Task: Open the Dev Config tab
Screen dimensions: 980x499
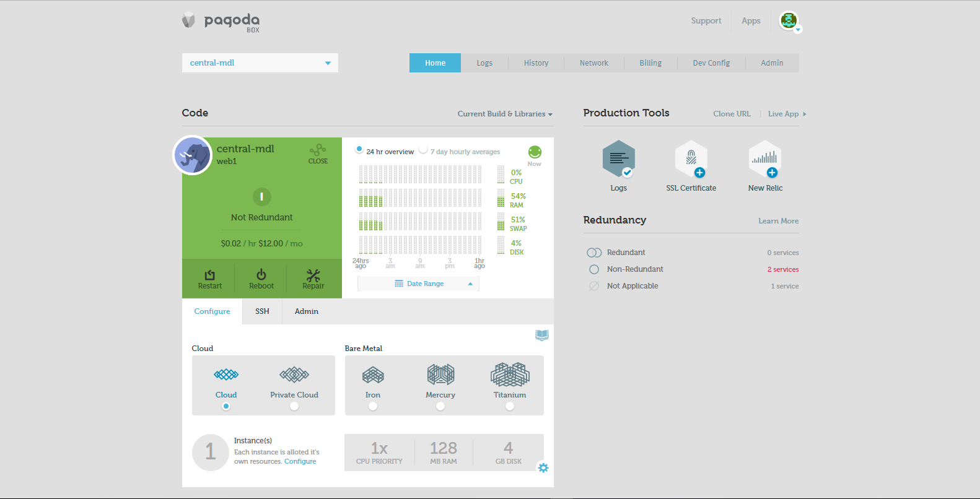Action: [x=711, y=63]
